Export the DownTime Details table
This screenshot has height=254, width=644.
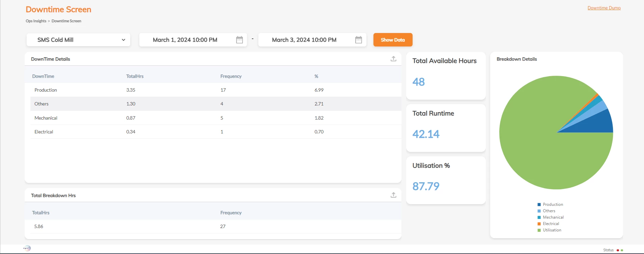[393, 59]
